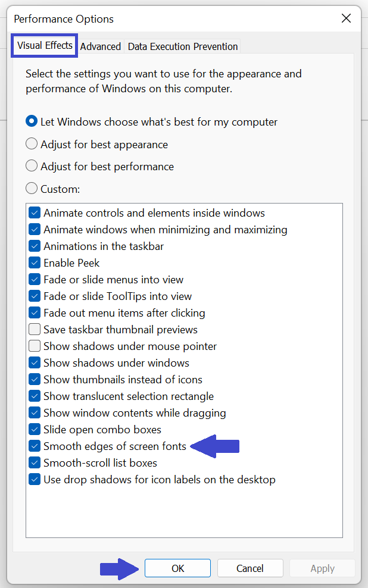
Task: Turn off Fade or slide menus into view
Action: pos(34,279)
